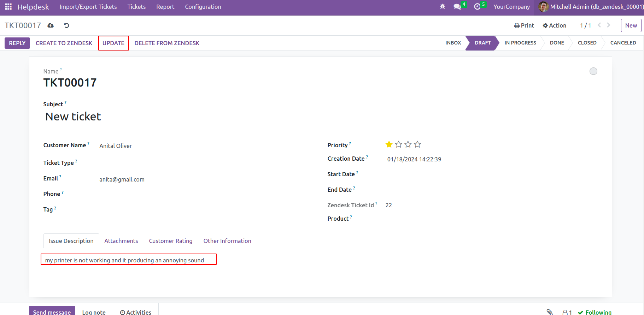Set priority to two stars
644x315 pixels.
[x=399, y=144]
